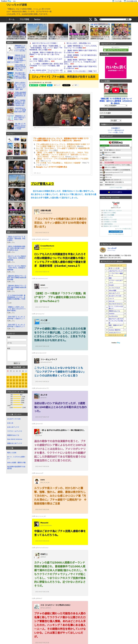The height and width of the screenshot is (644, 138).
Task: Click the X ポスト share button
Action: click(66, 85)
